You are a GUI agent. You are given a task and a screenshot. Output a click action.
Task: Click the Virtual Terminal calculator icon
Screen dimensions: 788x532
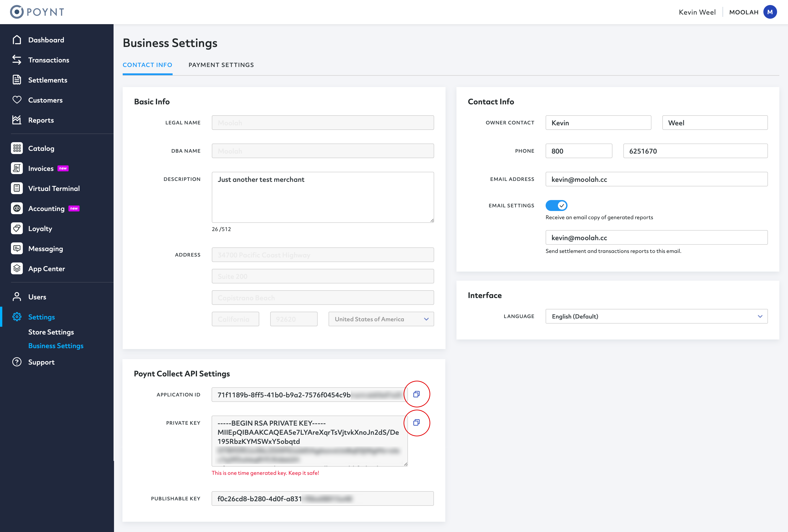[17, 188]
